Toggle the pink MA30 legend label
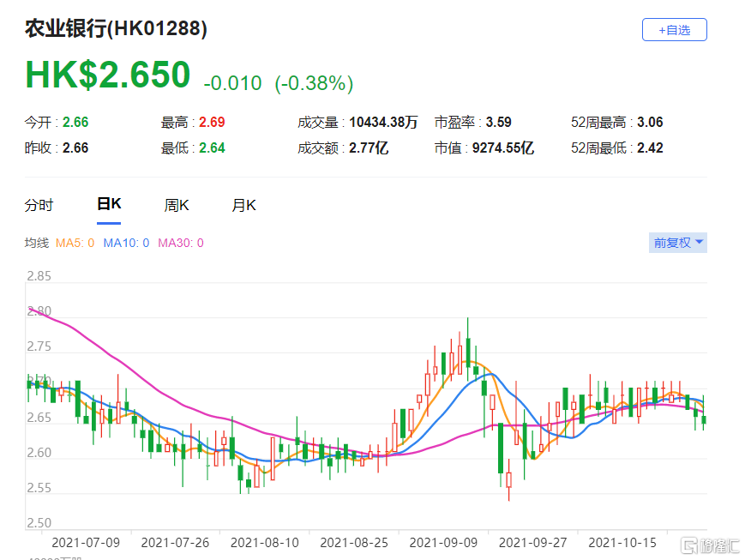 click(x=180, y=243)
